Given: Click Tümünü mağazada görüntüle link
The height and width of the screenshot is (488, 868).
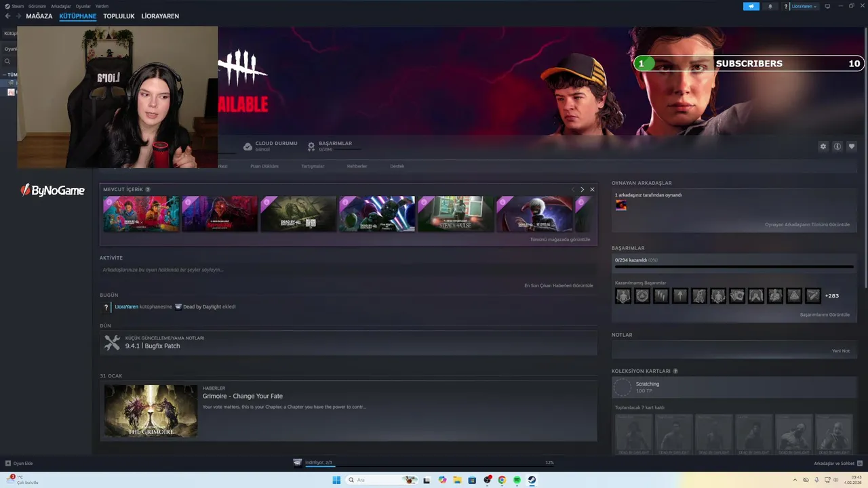Looking at the screenshot, I should point(560,239).
